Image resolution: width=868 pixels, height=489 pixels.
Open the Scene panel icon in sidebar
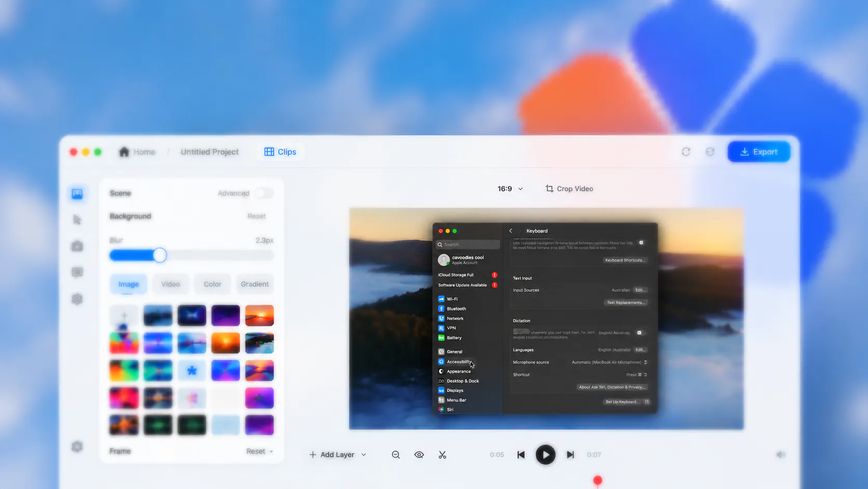77,194
